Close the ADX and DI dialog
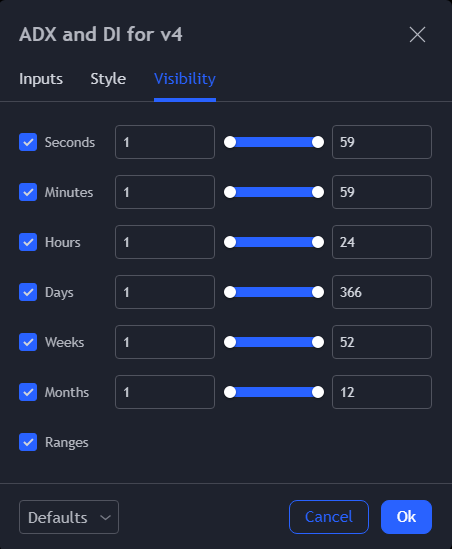The height and width of the screenshot is (549, 452). click(417, 35)
